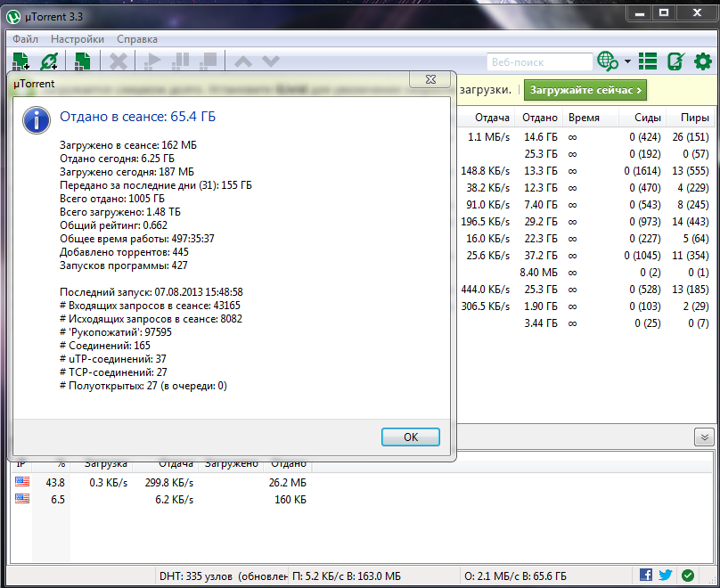
Task: Click the П: 5.2 КБ/с download status
Action: click(347, 576)
